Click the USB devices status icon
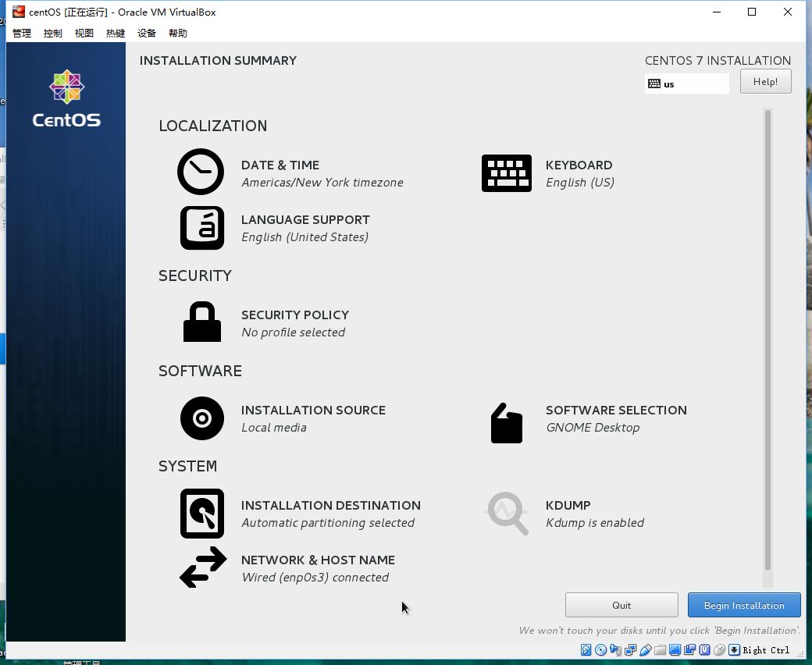 pos(646,650)
